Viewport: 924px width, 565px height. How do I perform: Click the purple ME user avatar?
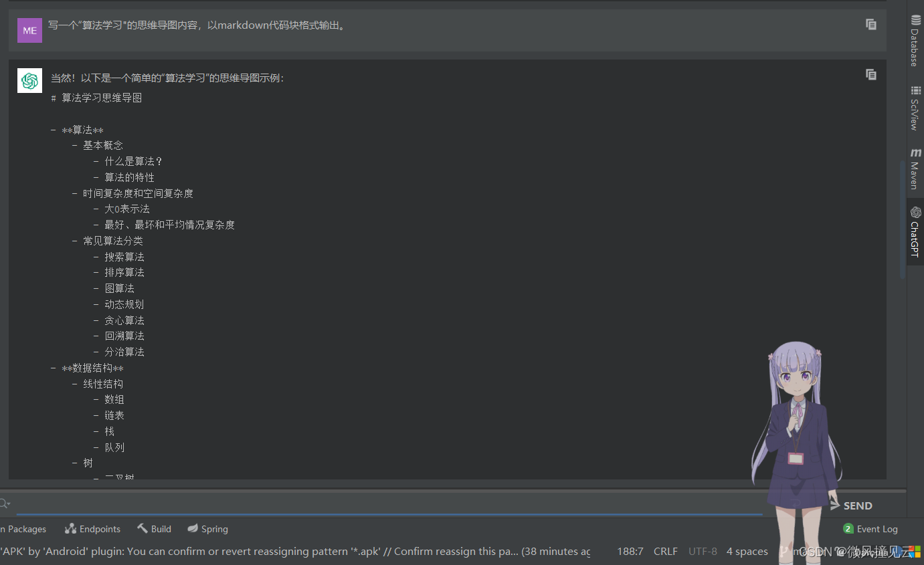coord(29,30)
